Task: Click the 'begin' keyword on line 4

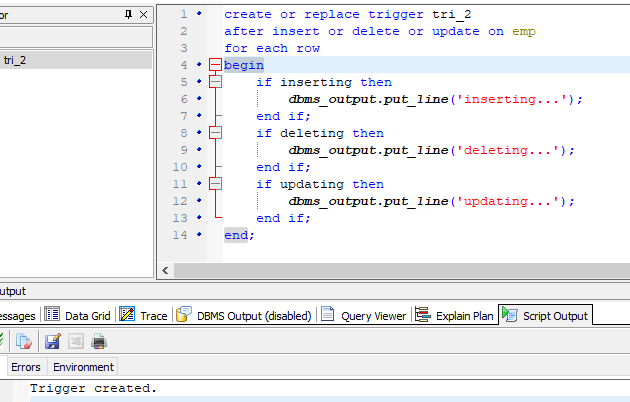Action: (243, 65)
